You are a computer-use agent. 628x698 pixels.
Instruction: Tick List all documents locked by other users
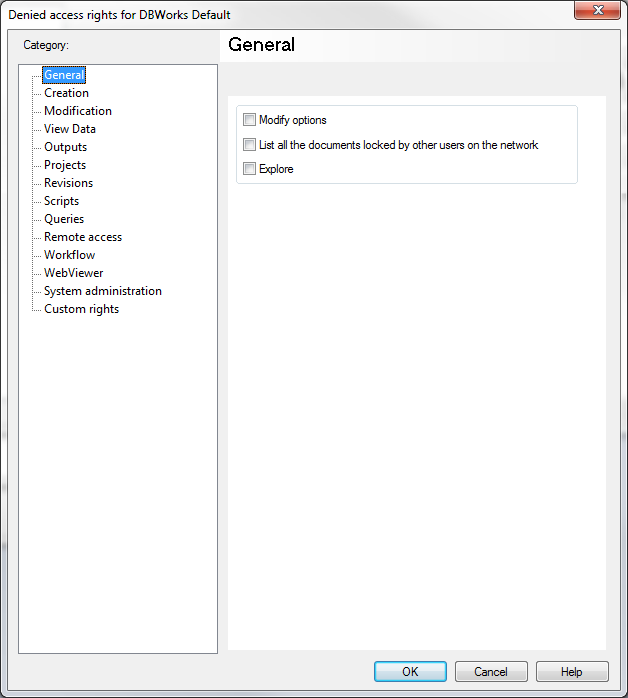pyautogui.click(x=249, y=145)
